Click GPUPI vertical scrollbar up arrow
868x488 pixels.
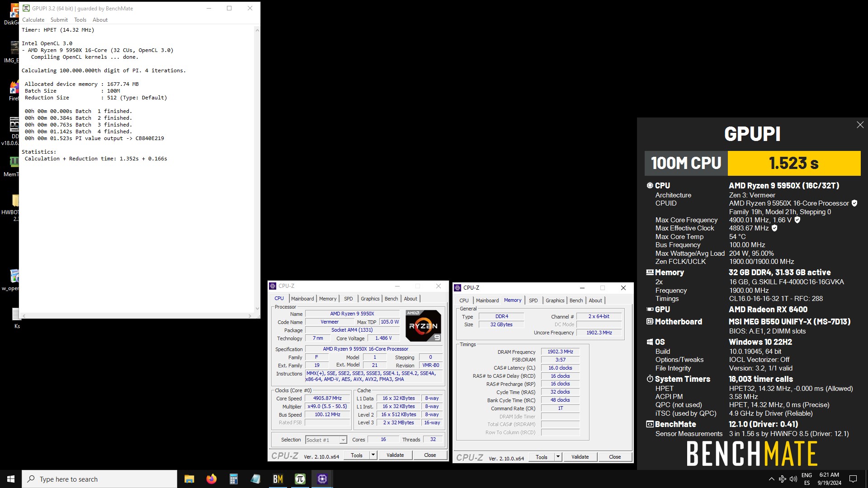(257, 30)
